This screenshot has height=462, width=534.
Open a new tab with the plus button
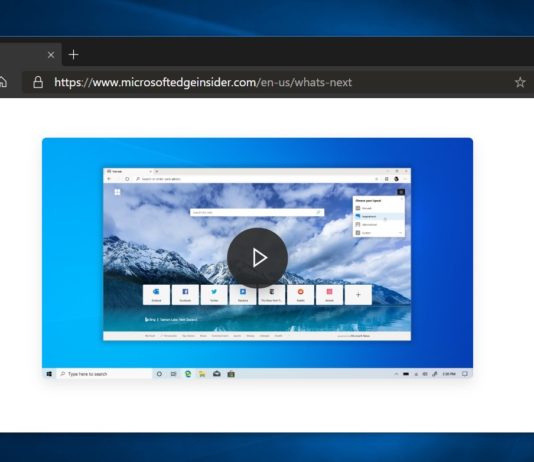click(73, 54)
